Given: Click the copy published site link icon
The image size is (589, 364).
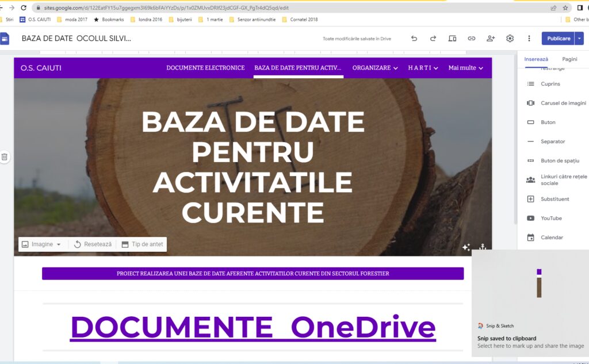Looking at the screenshot, I should [471, 39].
